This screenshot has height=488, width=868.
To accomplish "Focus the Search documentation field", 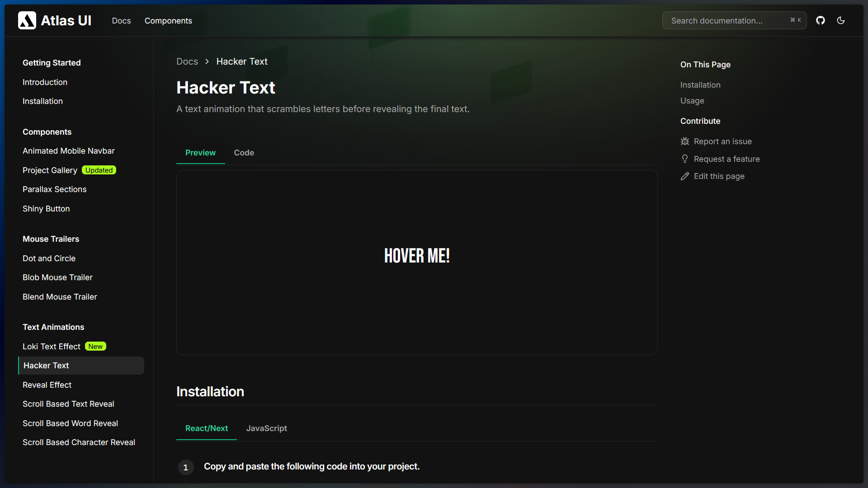I will [728, 21].
